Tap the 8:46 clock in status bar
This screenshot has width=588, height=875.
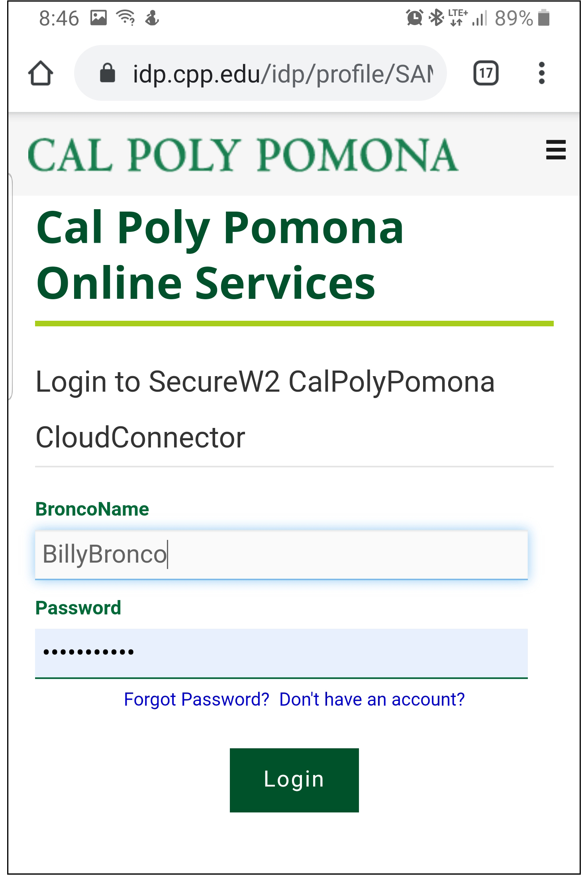point(59,18)
